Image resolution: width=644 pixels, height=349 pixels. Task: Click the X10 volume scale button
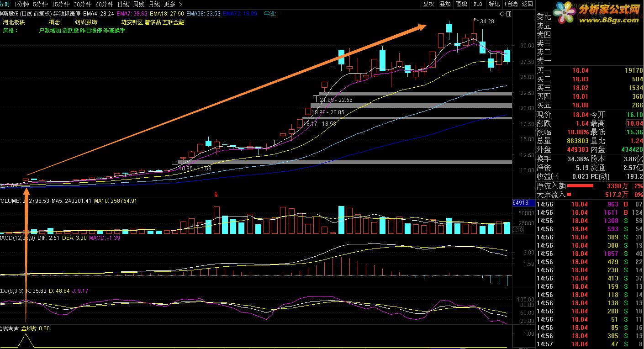(518, 230)
